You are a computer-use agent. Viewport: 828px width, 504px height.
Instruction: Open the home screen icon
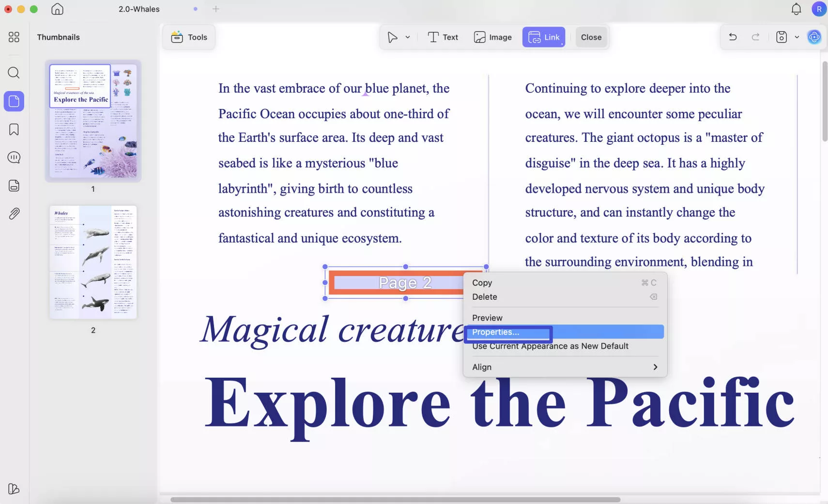point(57,9)
